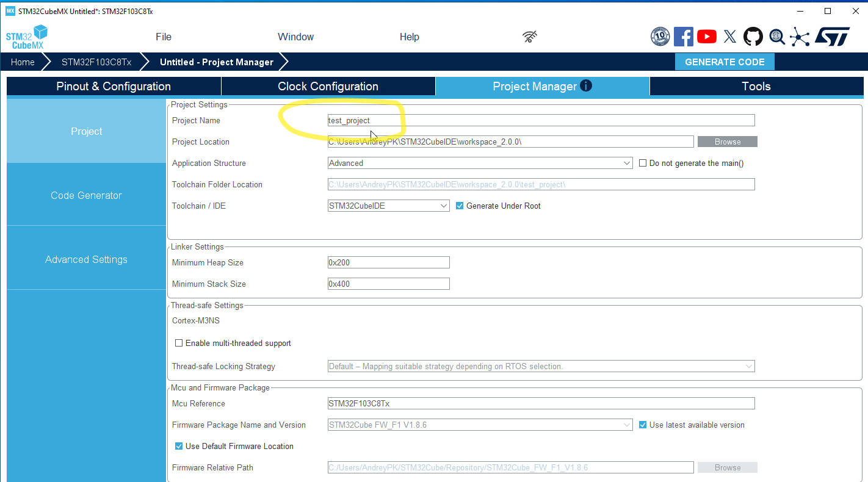Click Browse next to Project Location
This screenshot has width=868, height=482.
pos(728,142)
